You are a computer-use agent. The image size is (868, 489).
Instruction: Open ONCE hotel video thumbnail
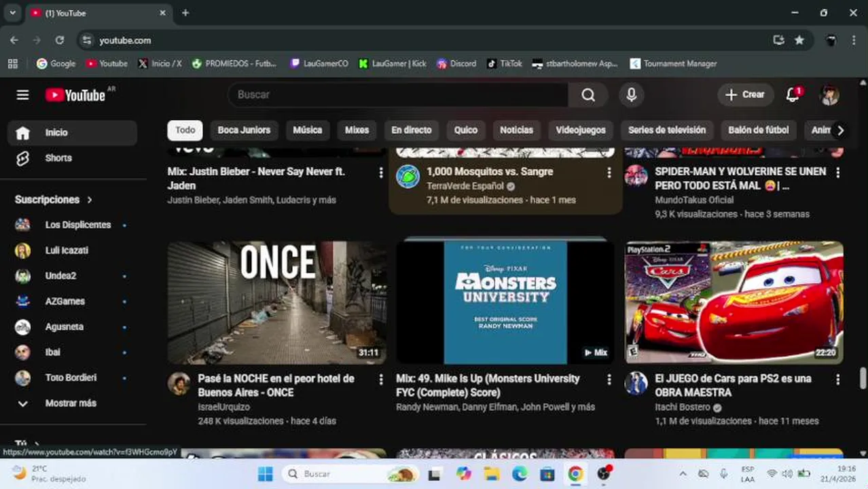(x=277, y=303)
